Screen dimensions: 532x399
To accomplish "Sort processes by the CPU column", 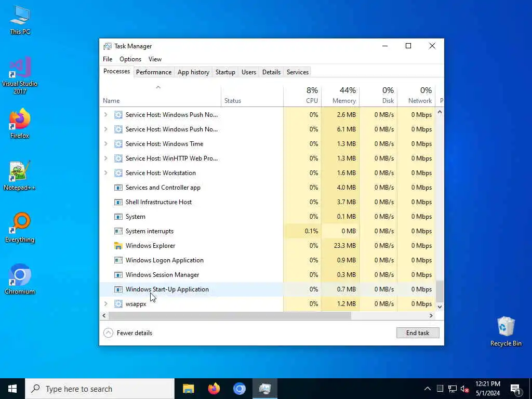I will coord(302,96).
